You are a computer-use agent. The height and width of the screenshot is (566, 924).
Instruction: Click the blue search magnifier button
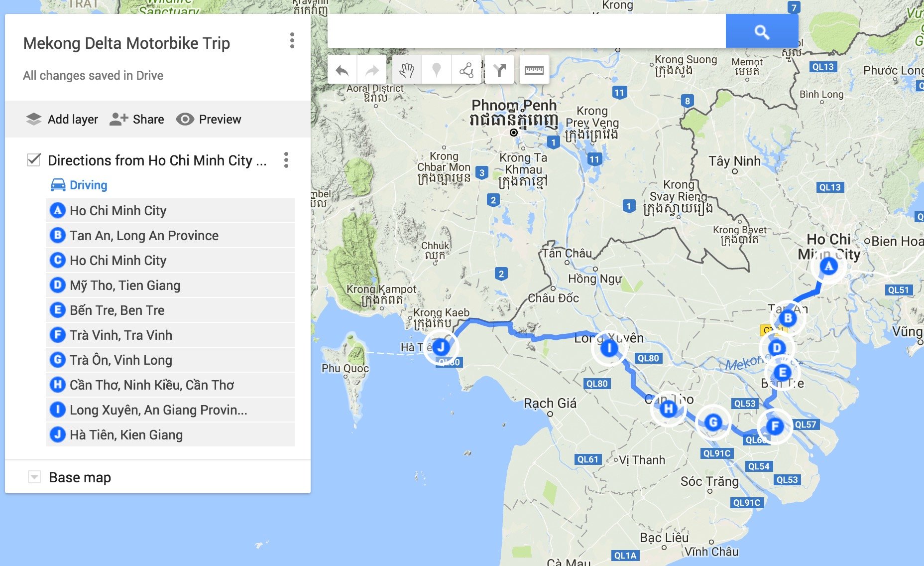(x=762, y=31)
